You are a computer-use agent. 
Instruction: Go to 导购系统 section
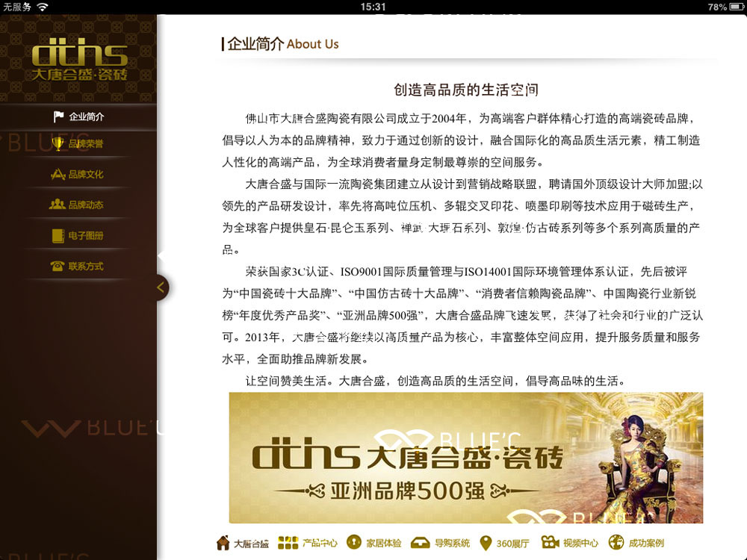coord(440,543)
